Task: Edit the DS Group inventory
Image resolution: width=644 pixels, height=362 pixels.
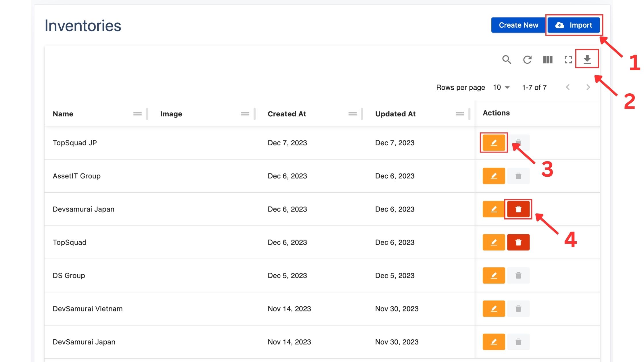Action: pyautogui.click(x=494, y=276)
